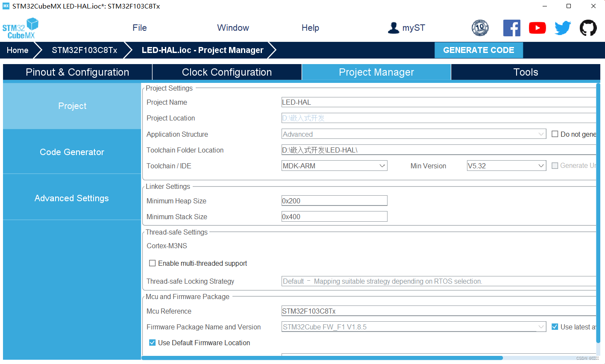Screen dimensions: 605x364
Task: Select the Code Generator side section
Action: coord(72,152)
